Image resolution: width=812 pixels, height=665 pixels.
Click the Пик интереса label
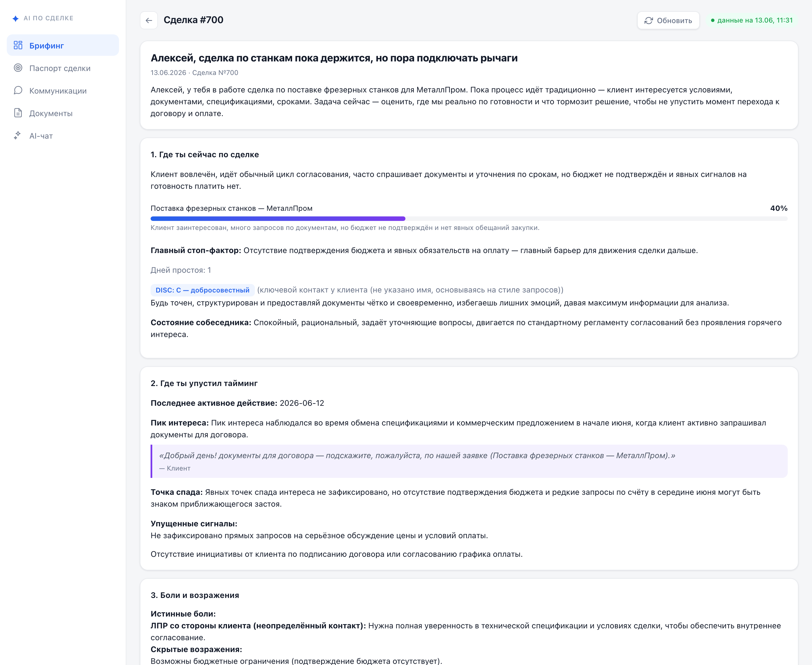coord(180,423)
